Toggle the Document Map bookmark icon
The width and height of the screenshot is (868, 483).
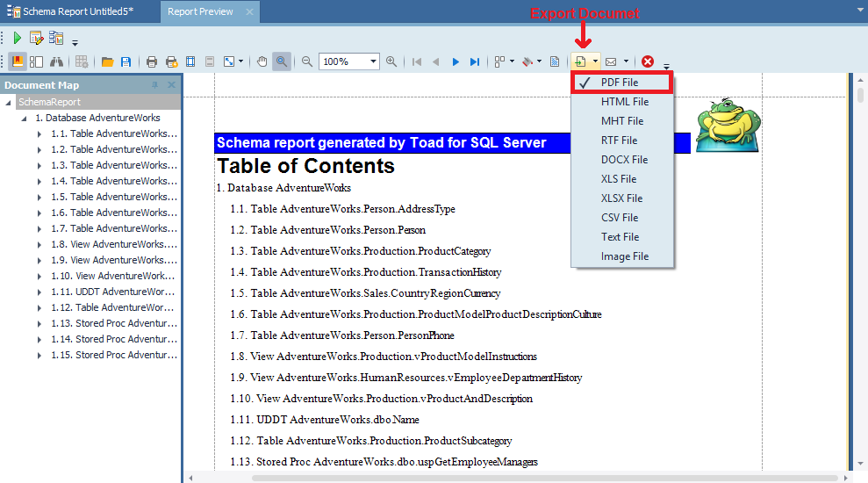(18, 61)
